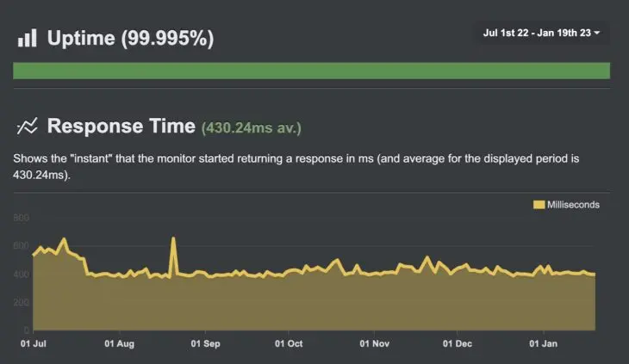Viewport: 629px width, 364px height.
Task: Click the Uptime (99.995%) heading
Action: coord(130,38)
